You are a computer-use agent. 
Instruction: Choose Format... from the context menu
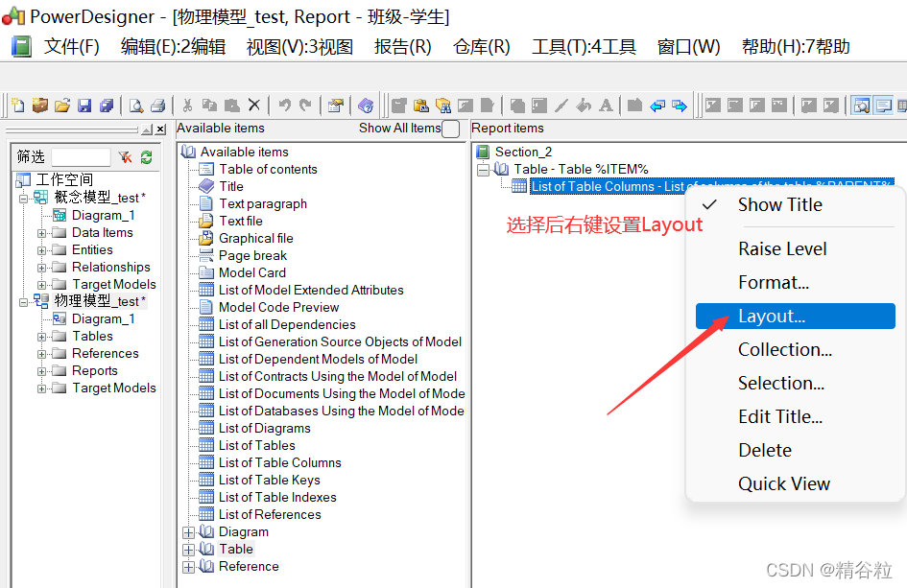pyautogui.click(x=796, y=283)
